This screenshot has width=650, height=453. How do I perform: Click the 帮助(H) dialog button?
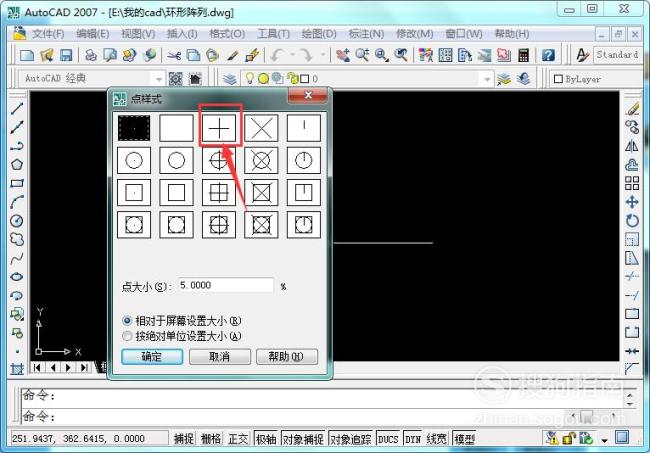287,356
